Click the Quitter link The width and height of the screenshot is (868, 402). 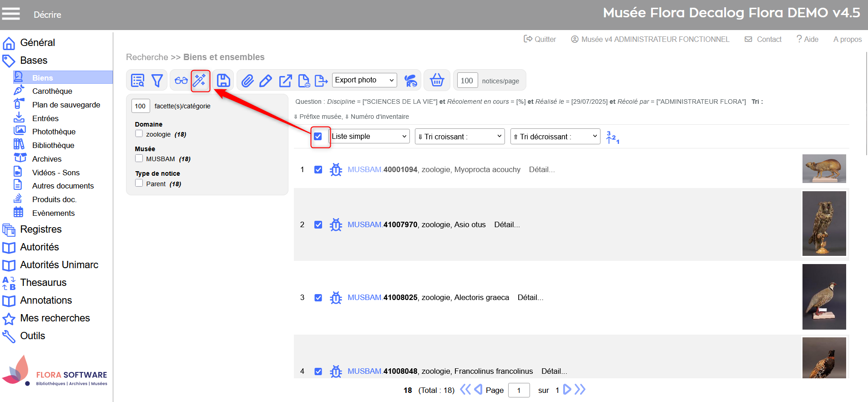(x=540, y=39)
